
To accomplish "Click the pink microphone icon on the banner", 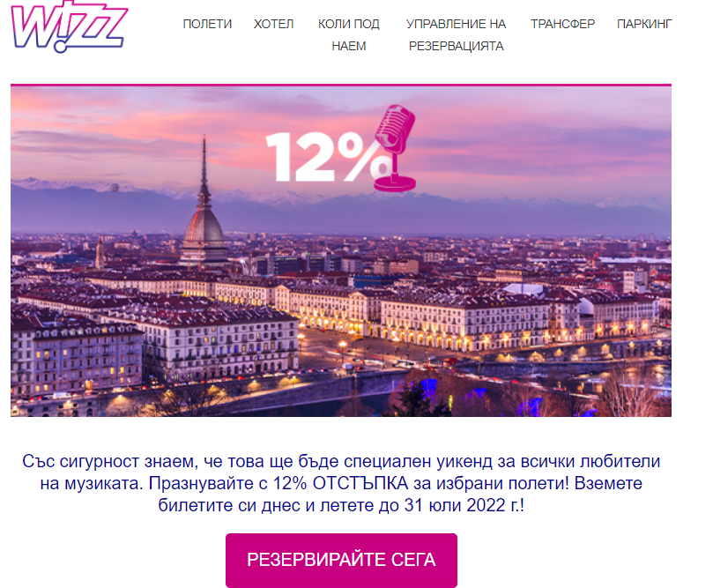I will click(x=395, y=148).
